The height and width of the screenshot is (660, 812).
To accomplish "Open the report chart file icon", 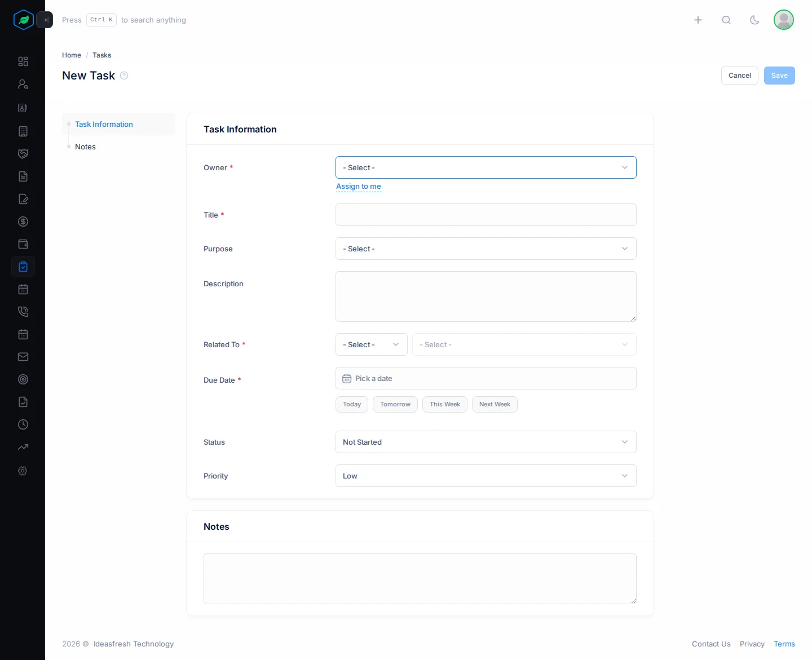I will click(23, 402).
